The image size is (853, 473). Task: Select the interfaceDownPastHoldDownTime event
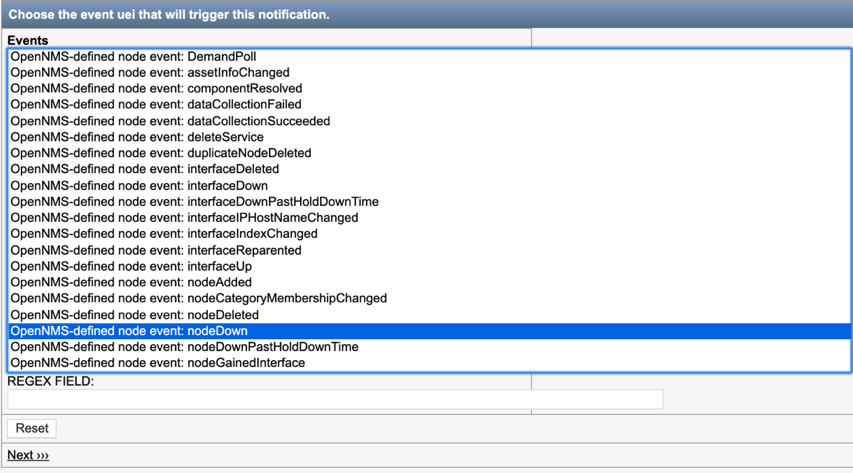tap(430, 202)
